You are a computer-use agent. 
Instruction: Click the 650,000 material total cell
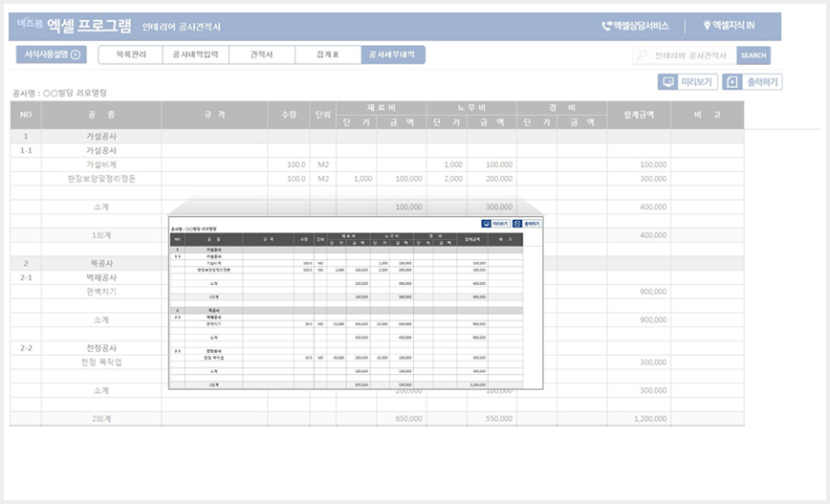(x=402, y=419)
